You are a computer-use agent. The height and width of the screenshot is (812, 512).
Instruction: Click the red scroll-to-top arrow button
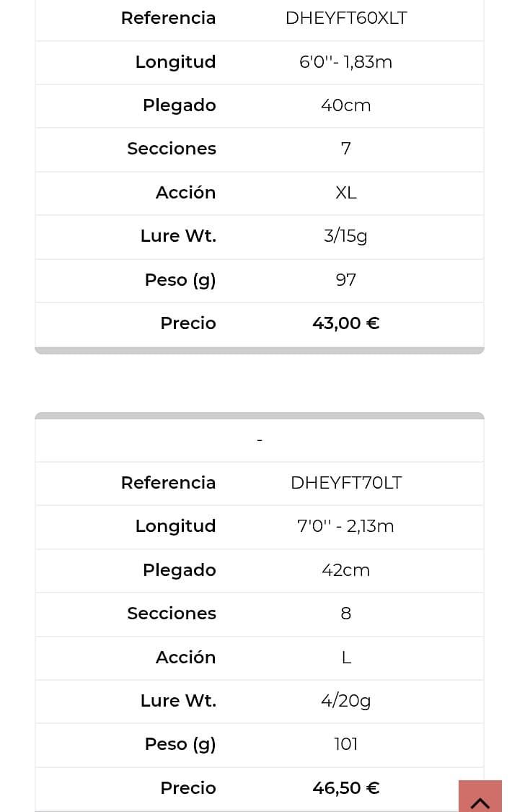click(480, 795)
